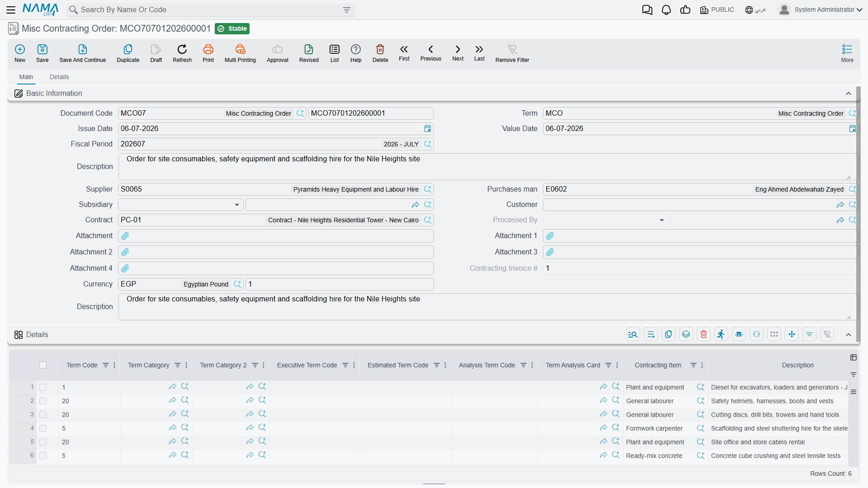Click delete row icon in Details toolbar

(x=703, y=334)
